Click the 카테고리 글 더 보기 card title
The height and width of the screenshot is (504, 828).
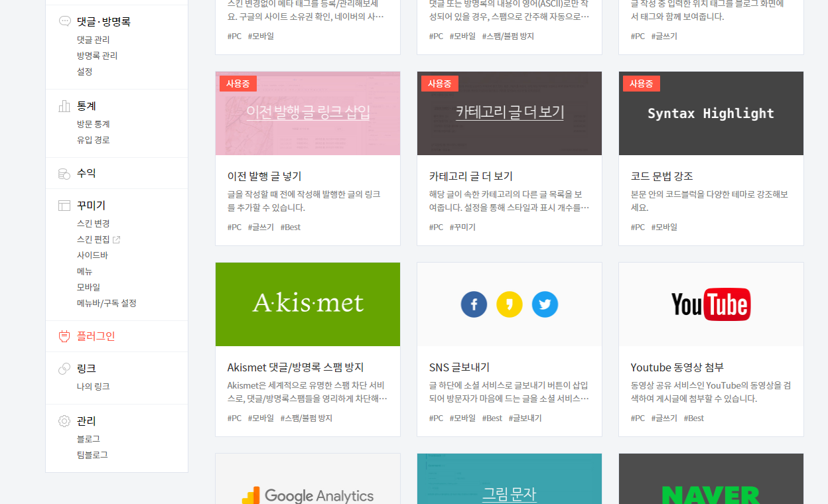[470, 176]
